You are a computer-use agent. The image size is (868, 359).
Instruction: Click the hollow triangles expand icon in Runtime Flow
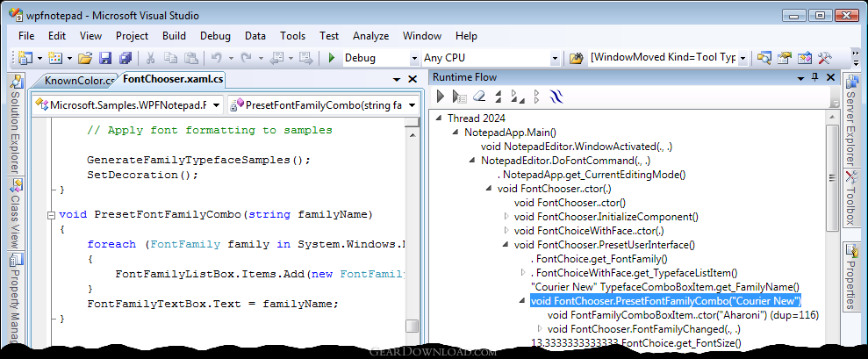(x=536, y=97)
